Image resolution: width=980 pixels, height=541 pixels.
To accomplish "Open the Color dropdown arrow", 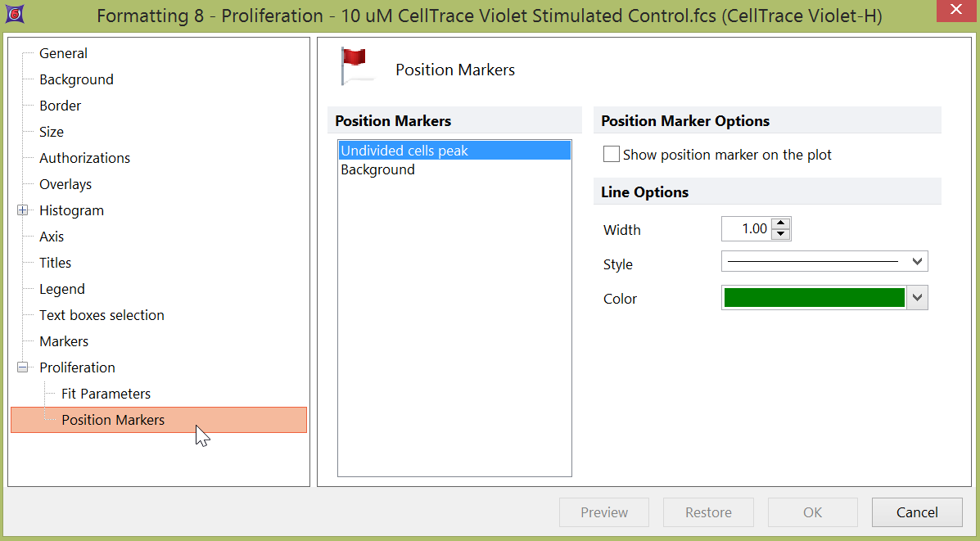I will [x=918, y=298].
